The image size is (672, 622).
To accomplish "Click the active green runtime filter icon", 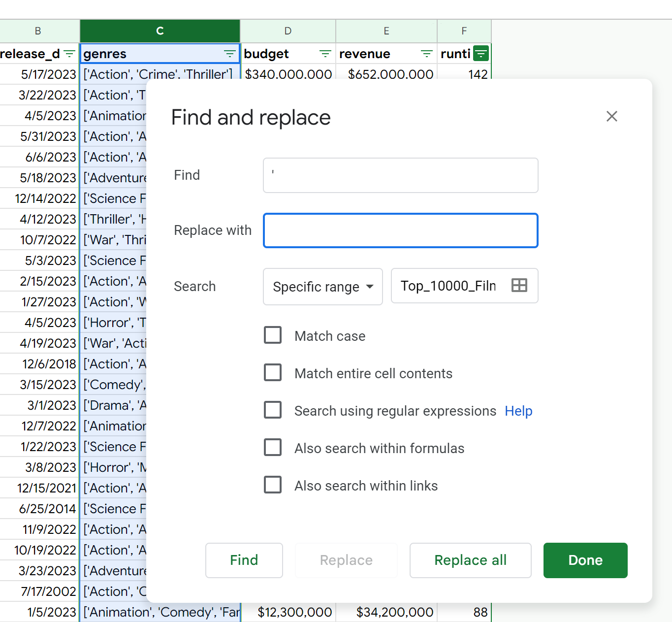I will pos(480,53).
